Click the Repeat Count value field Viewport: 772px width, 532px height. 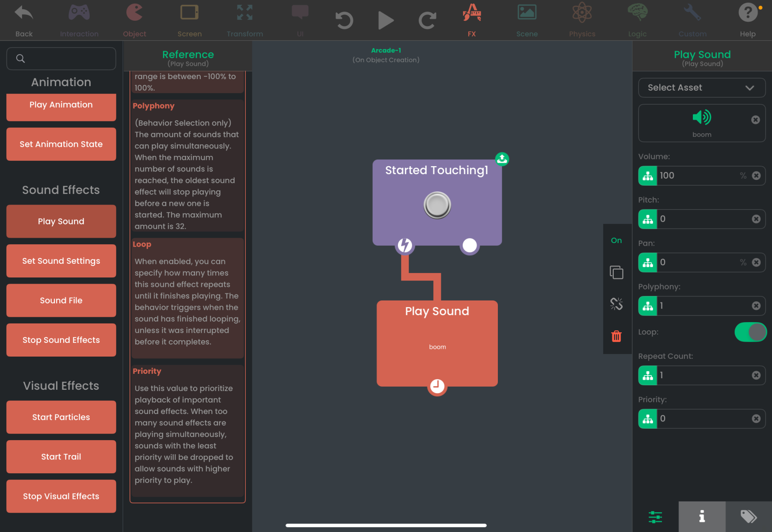click(x=703, y=375)
